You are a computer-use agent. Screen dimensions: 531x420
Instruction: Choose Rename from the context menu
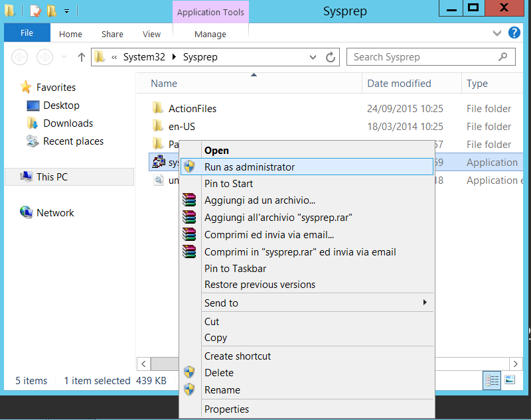coord(307,390)
